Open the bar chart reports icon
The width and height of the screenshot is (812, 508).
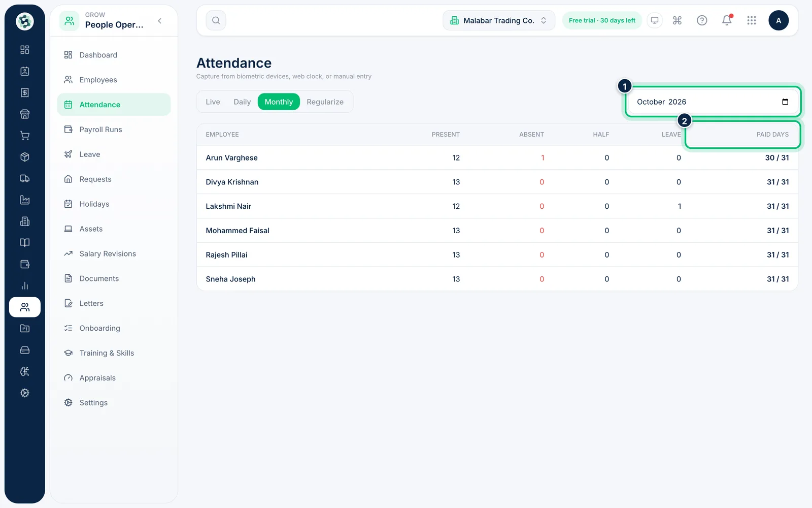pyautogui.click(x=24, y=285)
